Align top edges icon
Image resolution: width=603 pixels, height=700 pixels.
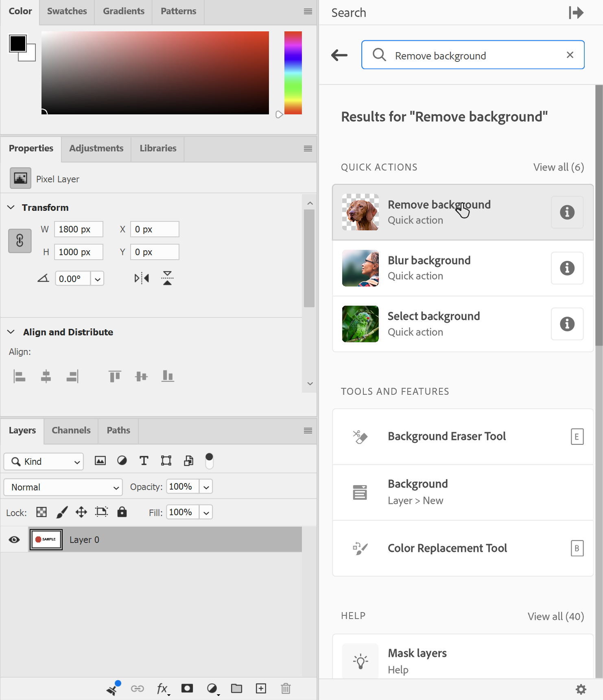click(x=115, y=376)
